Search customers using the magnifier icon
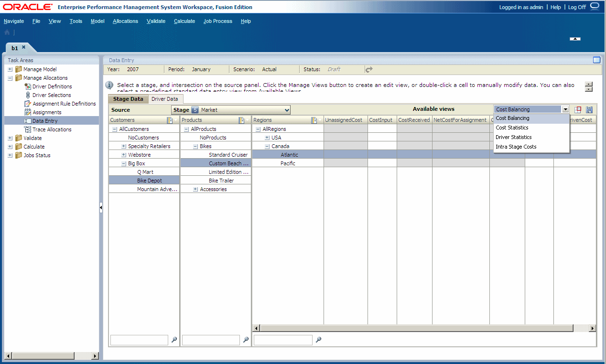This screenshot has width=606, height=364. (x=174, y=340)
